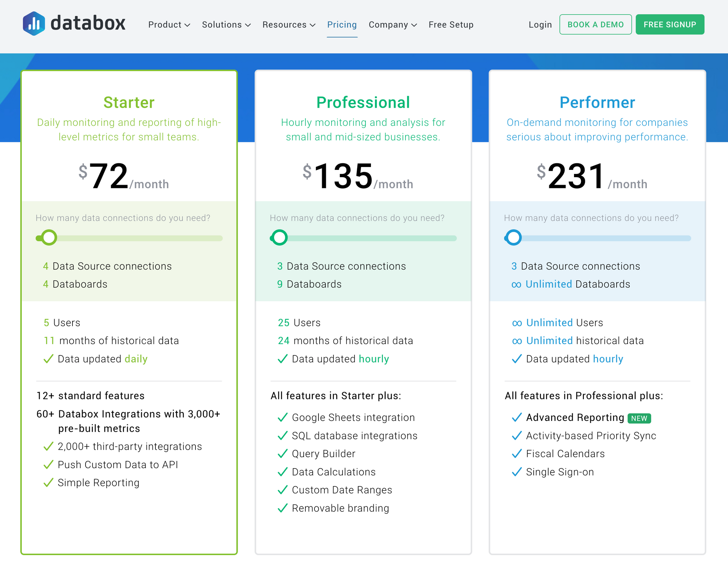Click the NEW badge by Advanced Reporting
The height and width of the screenshot is (574, 728).
point(639,418)
